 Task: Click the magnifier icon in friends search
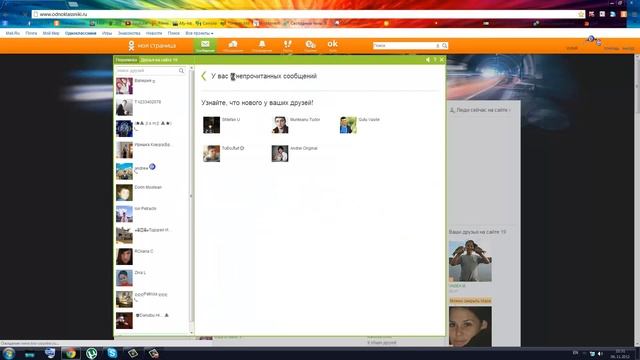click(181, 71)
